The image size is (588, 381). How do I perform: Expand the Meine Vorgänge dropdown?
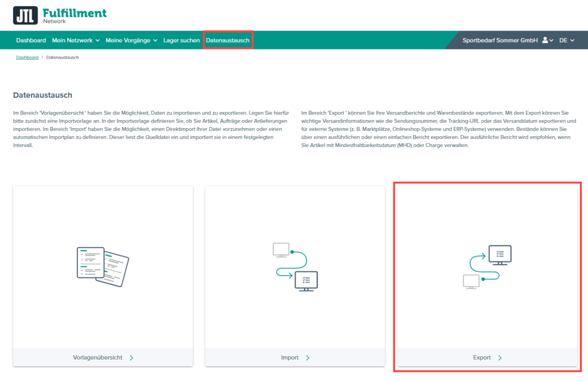tap(131, 40)
